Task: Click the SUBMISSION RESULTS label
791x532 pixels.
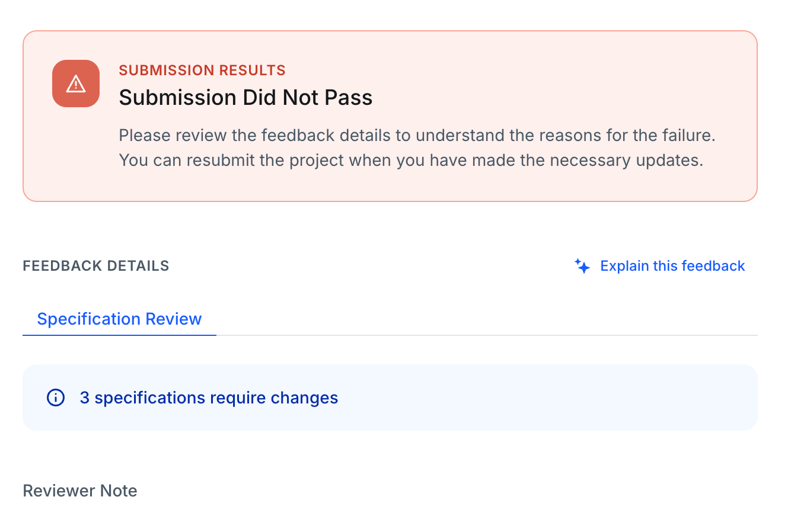Action: pos(202,70)
